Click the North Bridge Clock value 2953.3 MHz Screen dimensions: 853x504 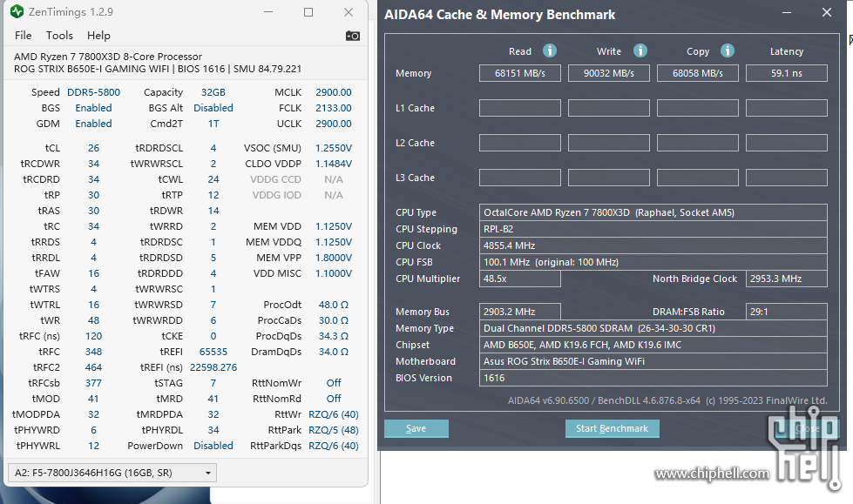click(787, 279)
